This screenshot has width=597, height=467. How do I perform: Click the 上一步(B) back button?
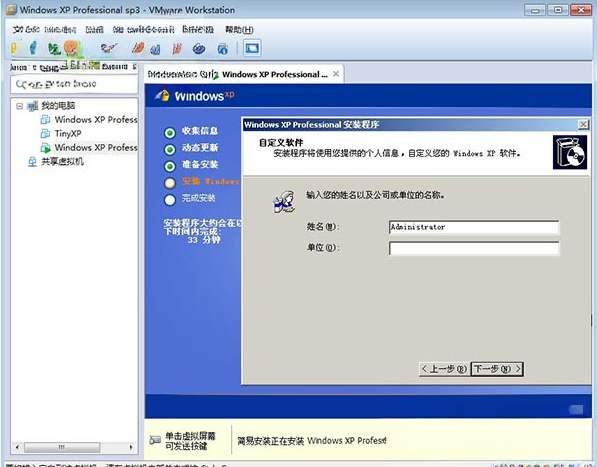(444, 368)
